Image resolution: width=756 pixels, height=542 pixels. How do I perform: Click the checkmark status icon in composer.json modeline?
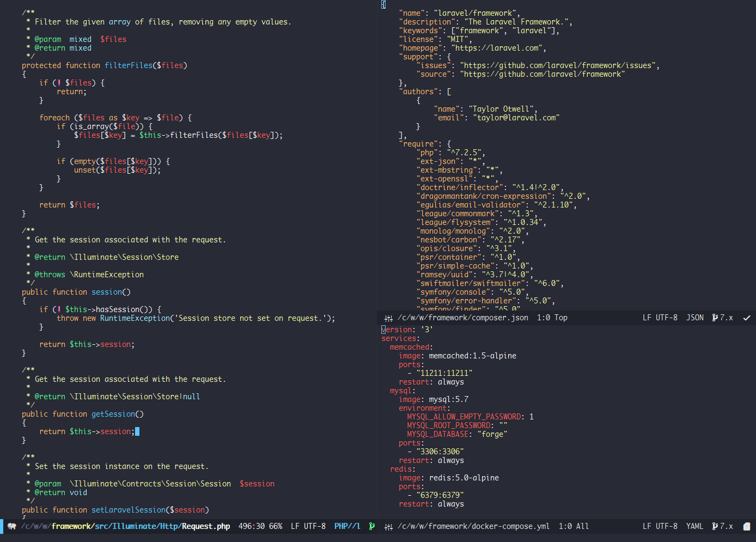[x=747, y=318]
